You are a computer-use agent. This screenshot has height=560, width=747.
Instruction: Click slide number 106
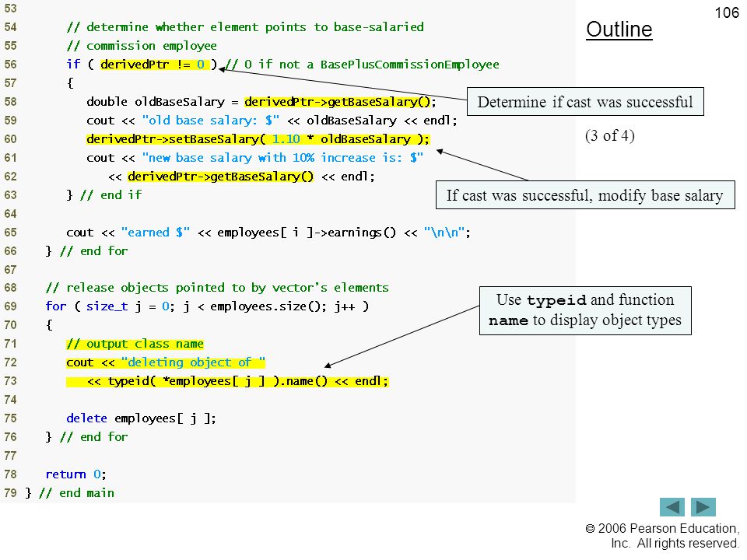coord(727,12)
